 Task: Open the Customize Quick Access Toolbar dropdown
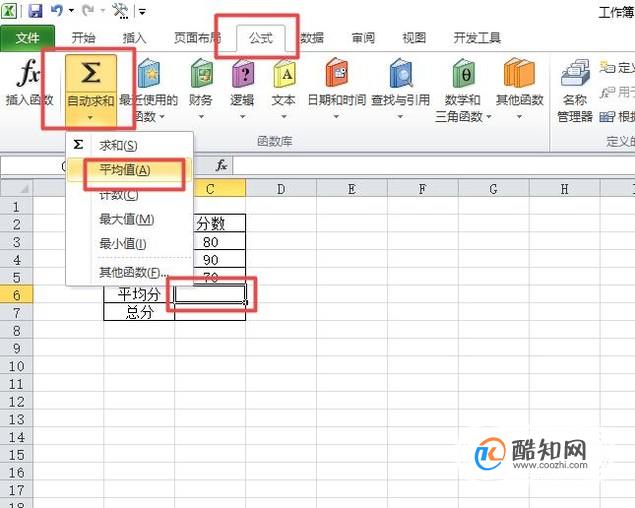coord(142,12)
